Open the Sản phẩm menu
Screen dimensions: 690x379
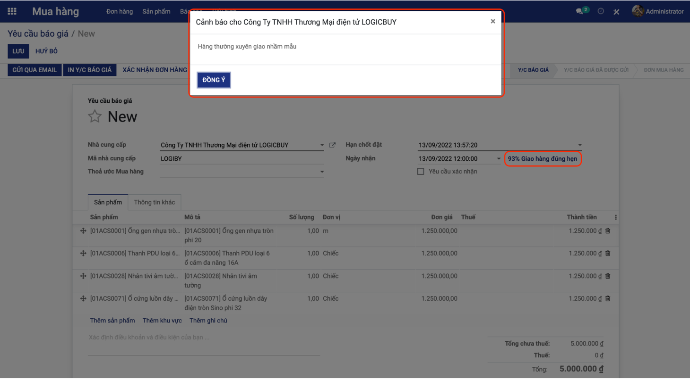click(x=156, y=11)
